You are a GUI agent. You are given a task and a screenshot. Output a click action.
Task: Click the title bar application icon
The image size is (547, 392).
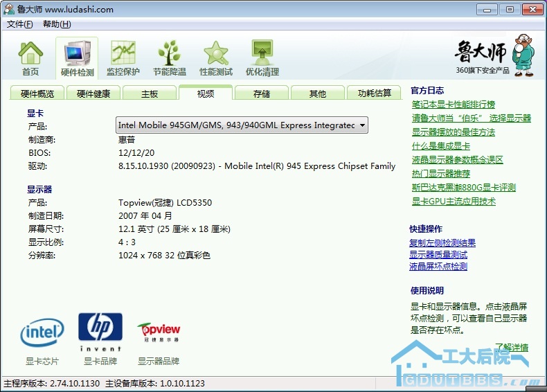(x=9, y=9)
